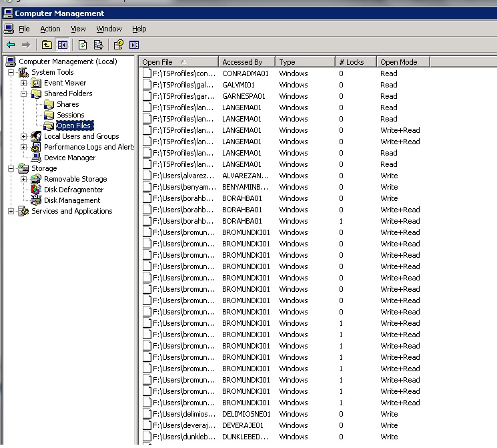Select the Sessions folder node
497x448 pixels.
(70, 115)
